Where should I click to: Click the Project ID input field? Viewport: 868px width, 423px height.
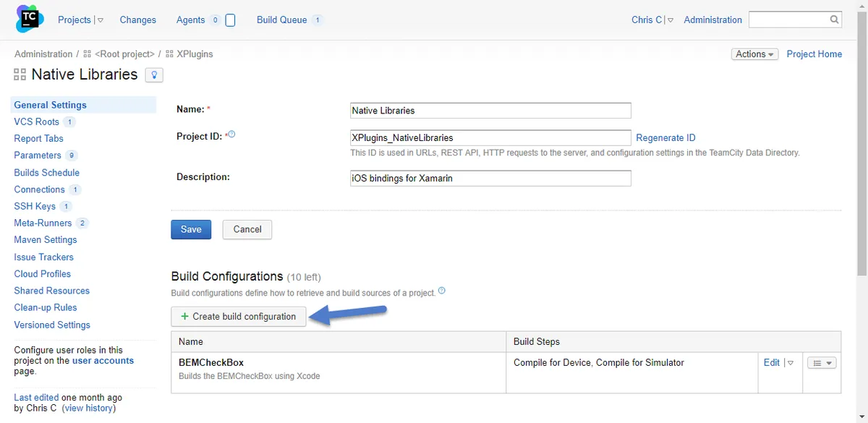[x=490, y=137]
